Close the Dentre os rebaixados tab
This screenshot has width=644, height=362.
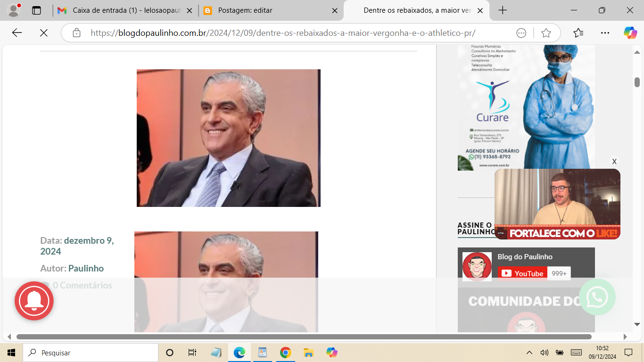(480, 10)
